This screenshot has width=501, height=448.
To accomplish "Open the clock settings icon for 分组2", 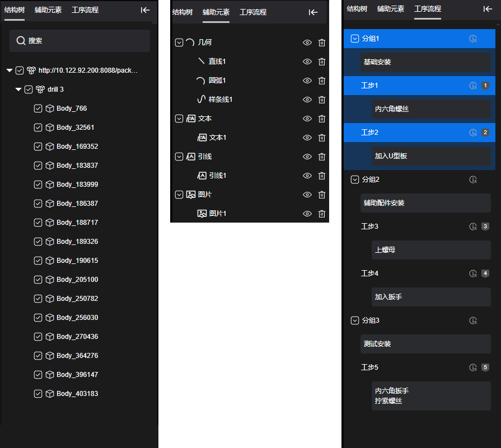I will (x=473, y=180).
